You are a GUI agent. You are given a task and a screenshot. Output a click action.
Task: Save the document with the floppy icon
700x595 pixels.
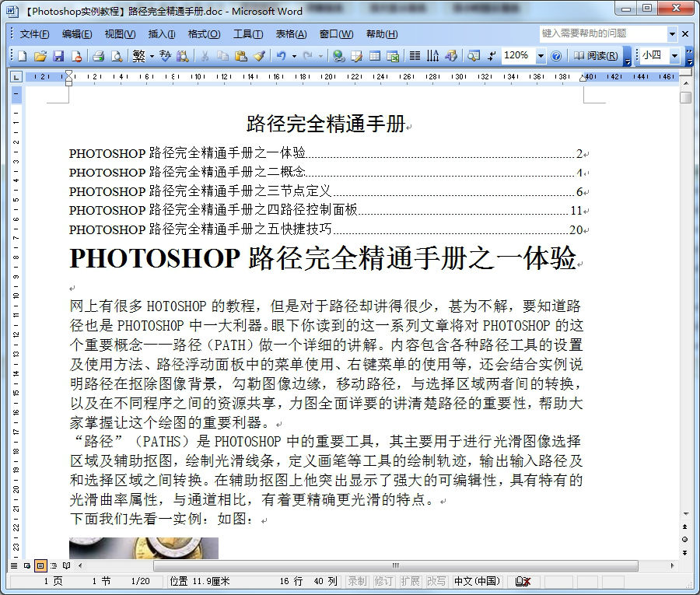click(x=58, y=56)
